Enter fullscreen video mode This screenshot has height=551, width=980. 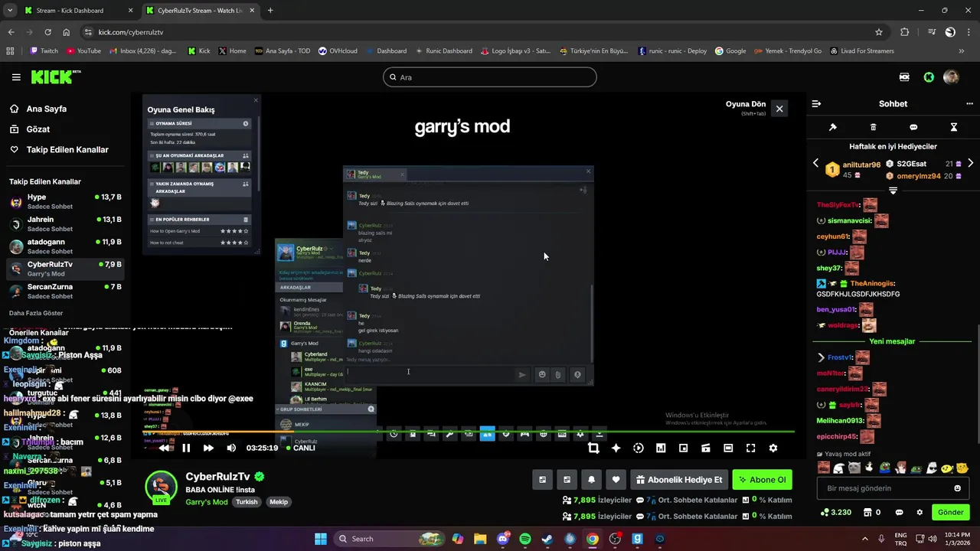tap(750, 448)
